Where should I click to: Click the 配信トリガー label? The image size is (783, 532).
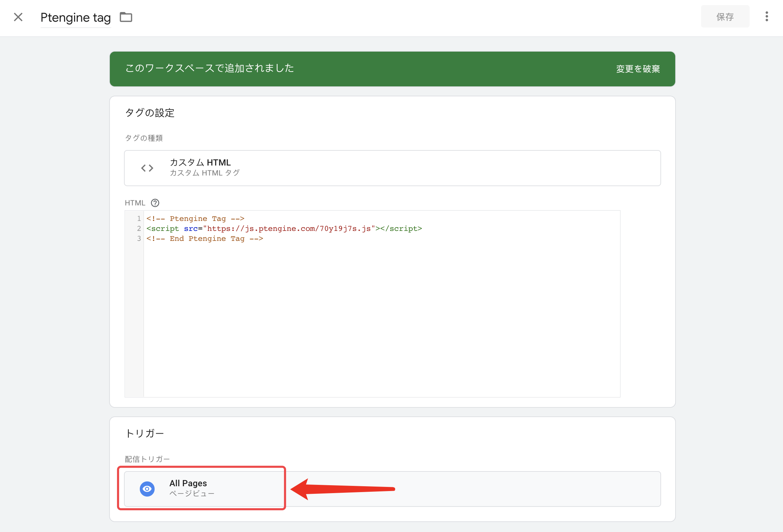coord(147,459)
